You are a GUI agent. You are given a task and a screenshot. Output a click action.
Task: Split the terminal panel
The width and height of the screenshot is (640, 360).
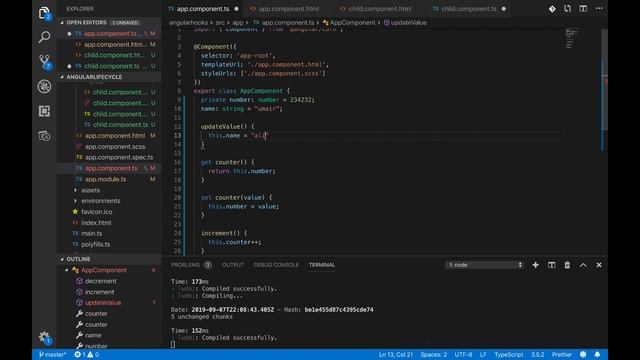pos(551,265)
